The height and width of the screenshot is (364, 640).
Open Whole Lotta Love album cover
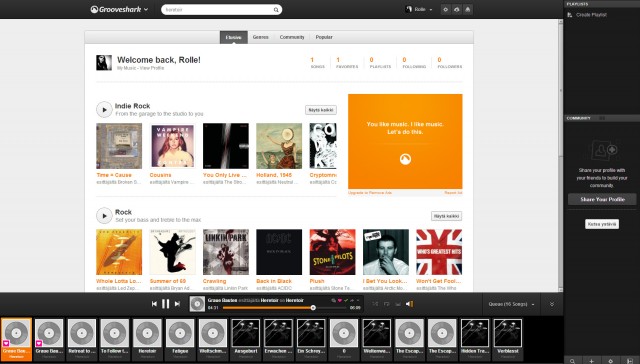coord(119,252)
